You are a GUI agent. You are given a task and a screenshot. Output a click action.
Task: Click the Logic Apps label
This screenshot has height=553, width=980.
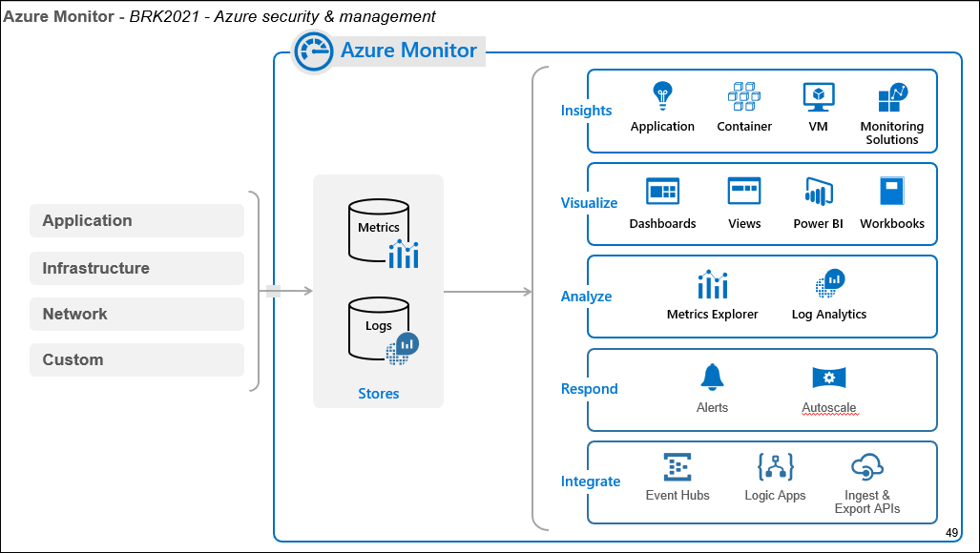point(775,496)
